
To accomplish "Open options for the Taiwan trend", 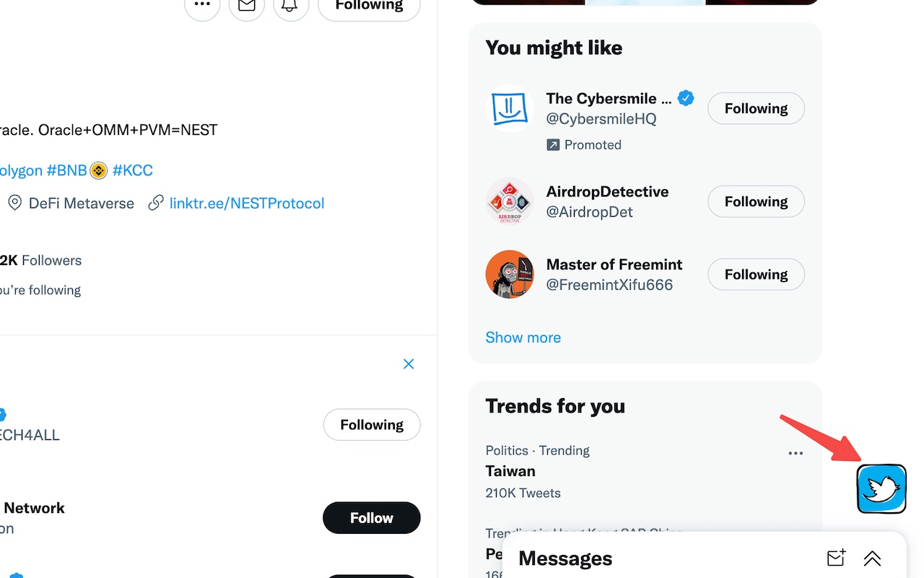I will point(796,453).
